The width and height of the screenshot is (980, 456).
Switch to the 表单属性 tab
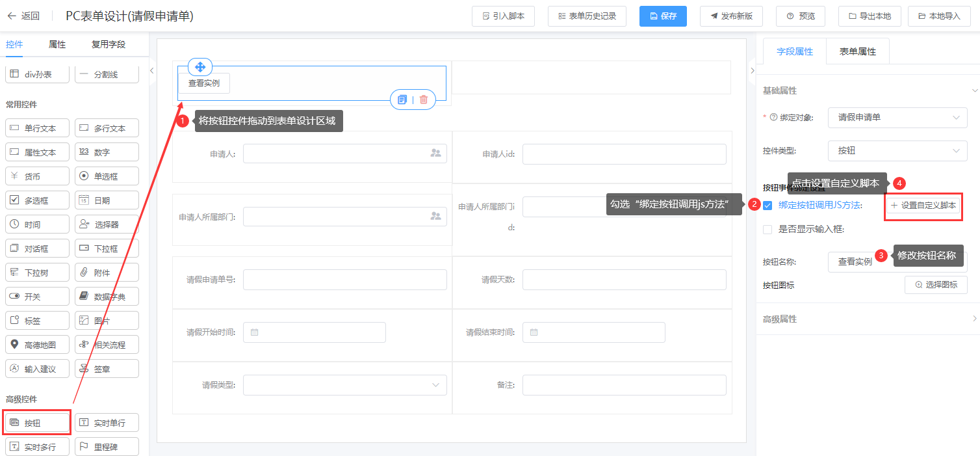click(857, 51)
